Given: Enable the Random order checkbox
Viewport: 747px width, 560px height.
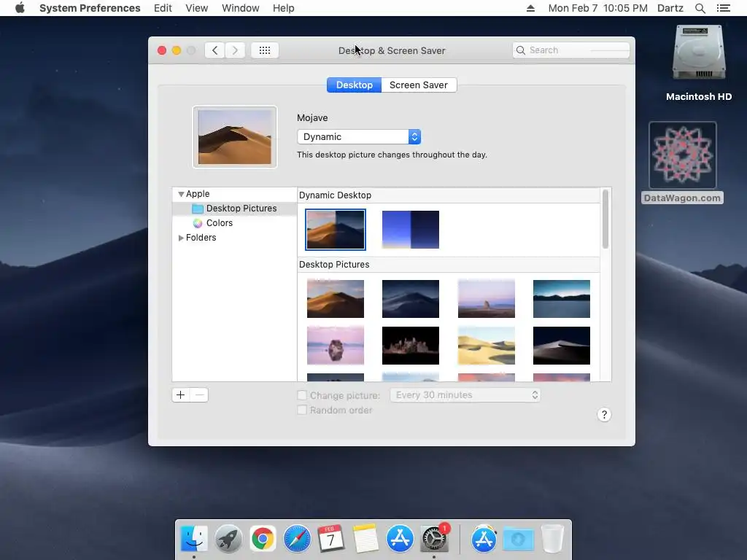Looking at the screenshot, I should point(302,410).
